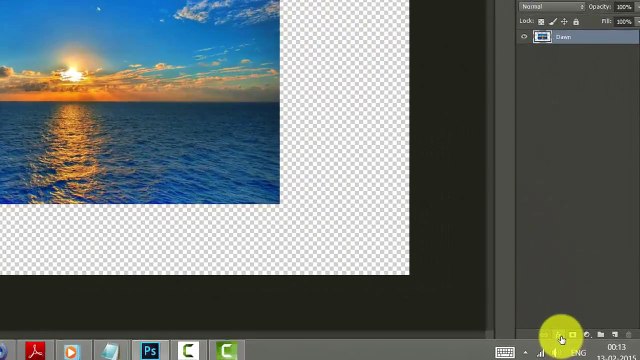Viewport: 640px width, 360px height.
Task: Enable lock image pixels brush icon
Action: pyautogui.click(x=553, y=22)
